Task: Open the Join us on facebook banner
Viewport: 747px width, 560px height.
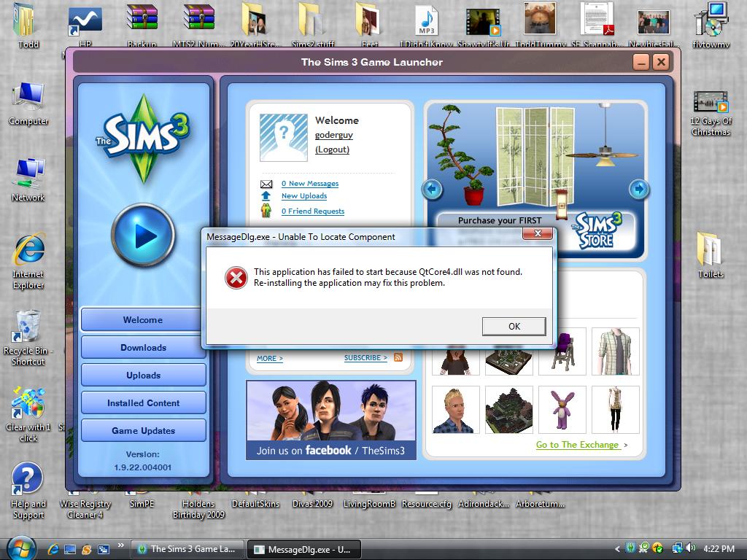Action: coord(331,419)
